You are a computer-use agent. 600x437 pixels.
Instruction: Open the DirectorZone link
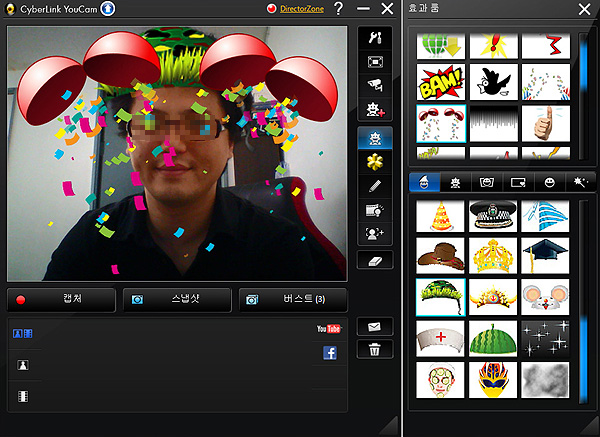[300, 9]
